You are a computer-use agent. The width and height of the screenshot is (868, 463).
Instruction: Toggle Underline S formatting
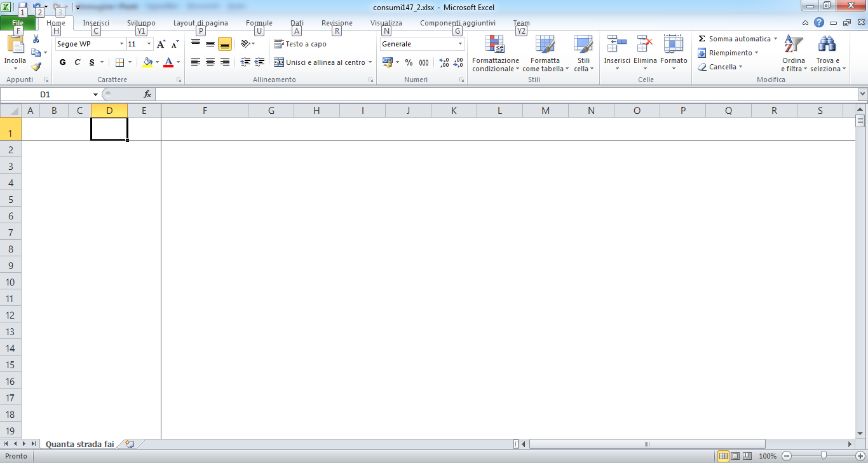(x=92, y=62)
